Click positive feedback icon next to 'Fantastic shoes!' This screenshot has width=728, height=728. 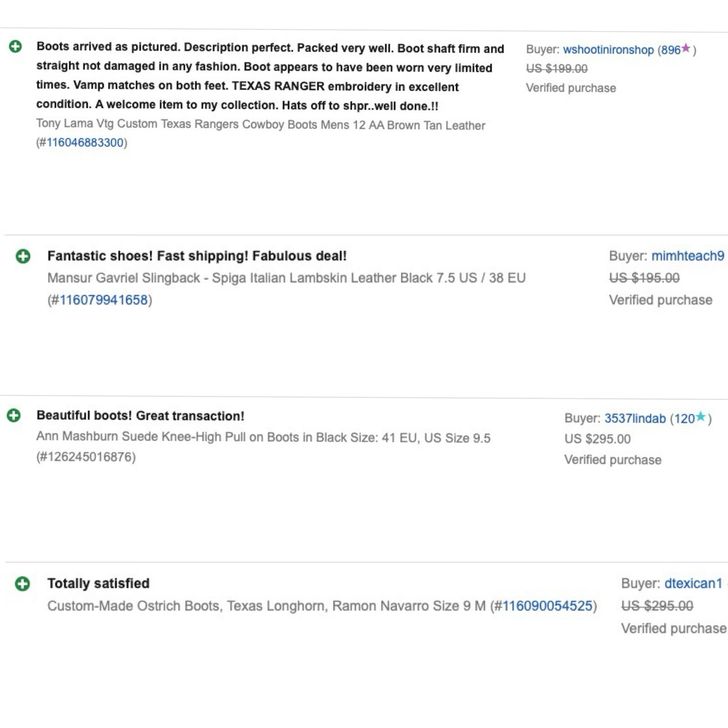pyautogui.click(x=23, y=256)
